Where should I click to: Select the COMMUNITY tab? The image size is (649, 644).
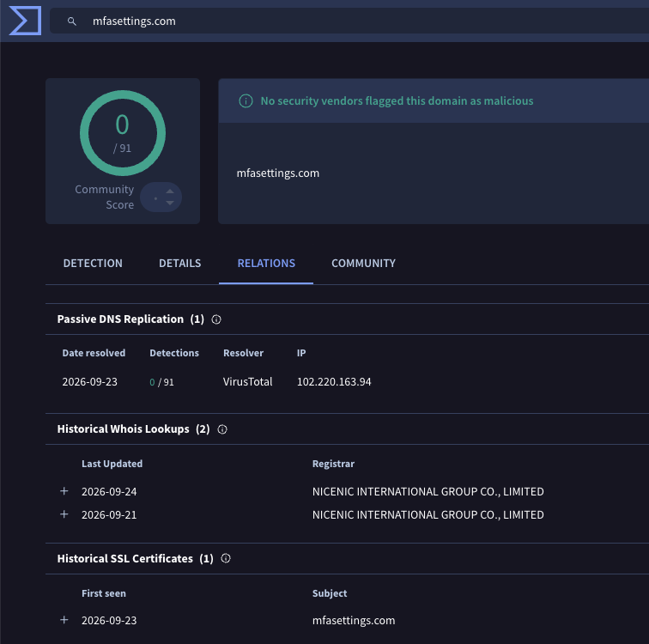coord(363,264)
